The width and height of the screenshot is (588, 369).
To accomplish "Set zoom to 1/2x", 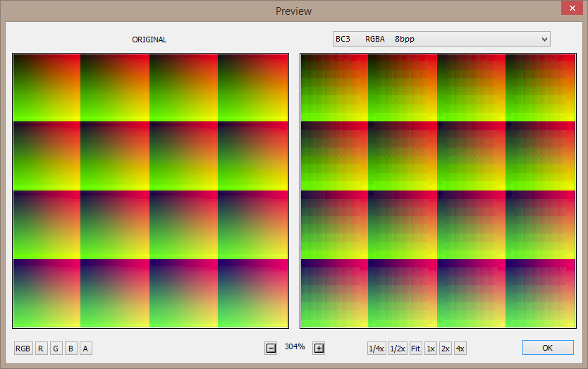I will (x=398, y=349).
